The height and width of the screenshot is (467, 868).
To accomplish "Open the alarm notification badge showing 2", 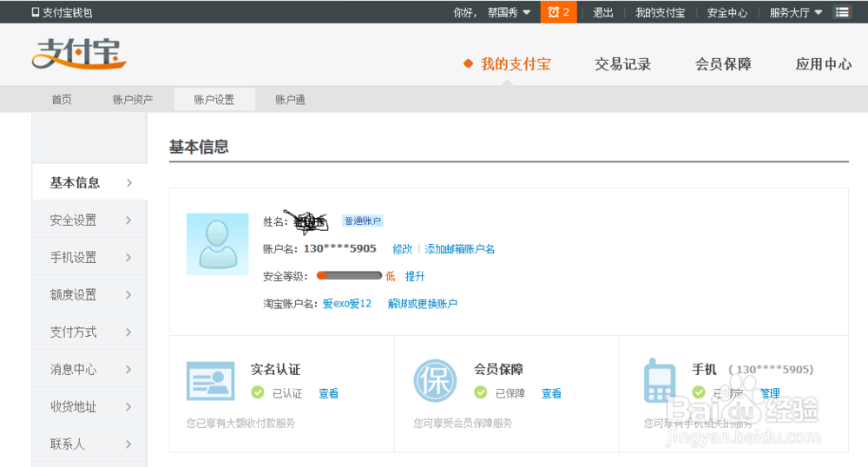I will [x=558, y=12].
